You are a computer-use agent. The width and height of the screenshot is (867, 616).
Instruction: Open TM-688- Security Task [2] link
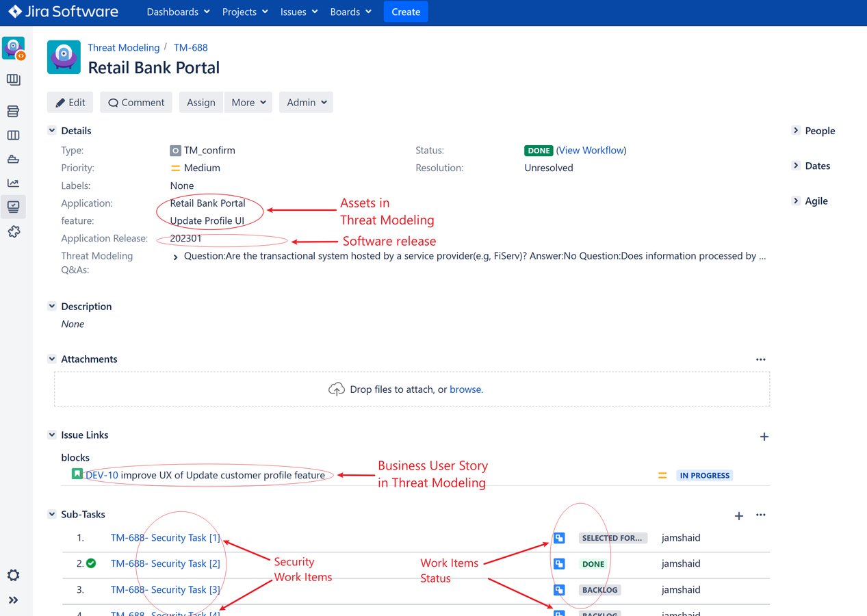point(166,564)
